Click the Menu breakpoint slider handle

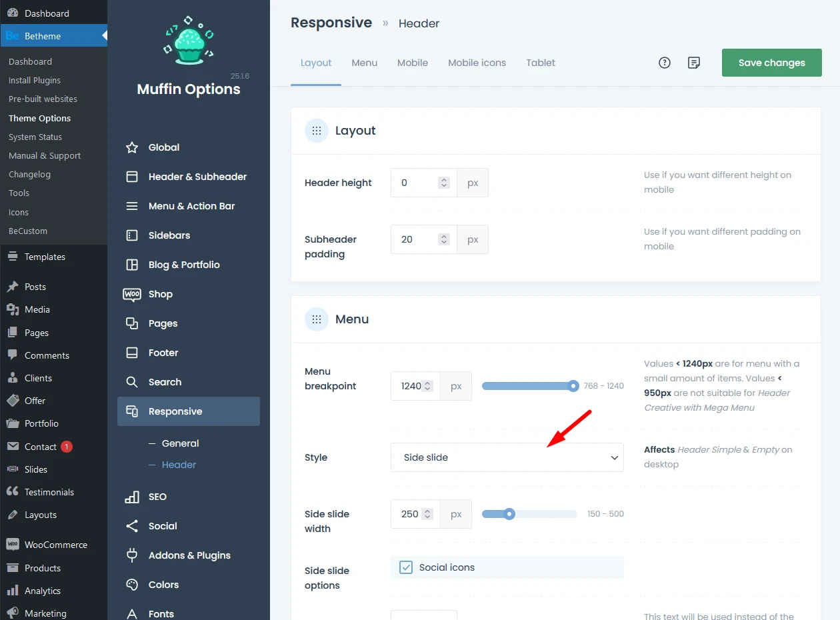pos(573,386)
